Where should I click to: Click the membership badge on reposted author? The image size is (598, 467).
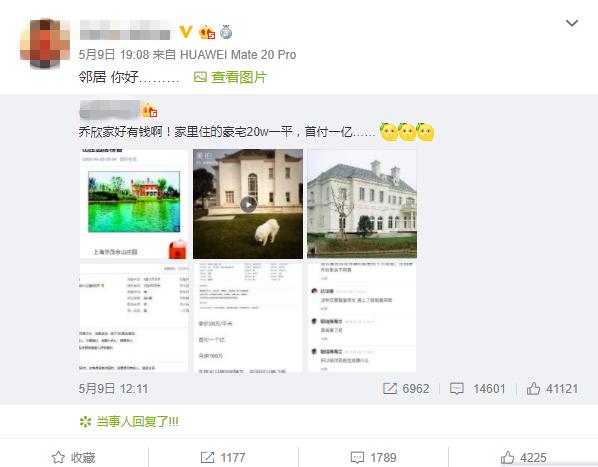pyautogui.click(x=149, y=110)
